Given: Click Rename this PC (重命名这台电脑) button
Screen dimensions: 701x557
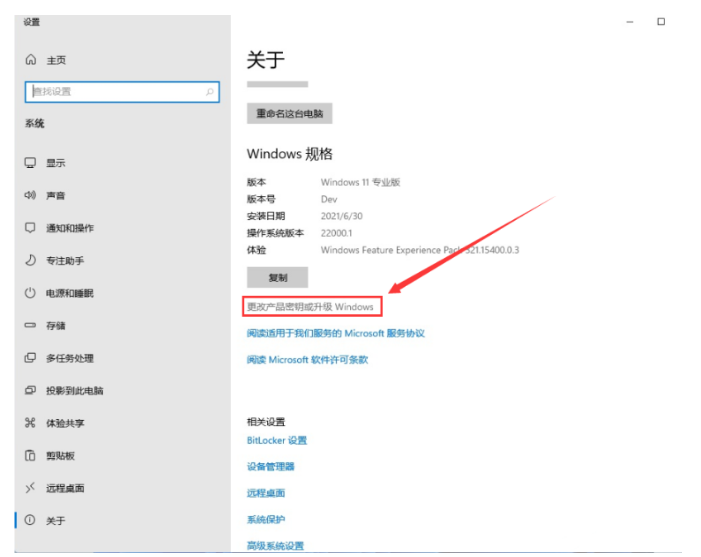Looking at the screenshot, I should [289, 114].
